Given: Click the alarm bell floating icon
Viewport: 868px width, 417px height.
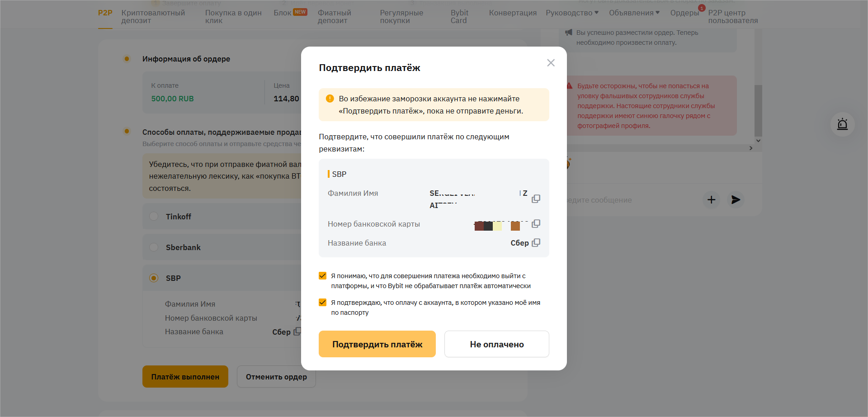Looking at the screenshot, I should pos(842,124).
